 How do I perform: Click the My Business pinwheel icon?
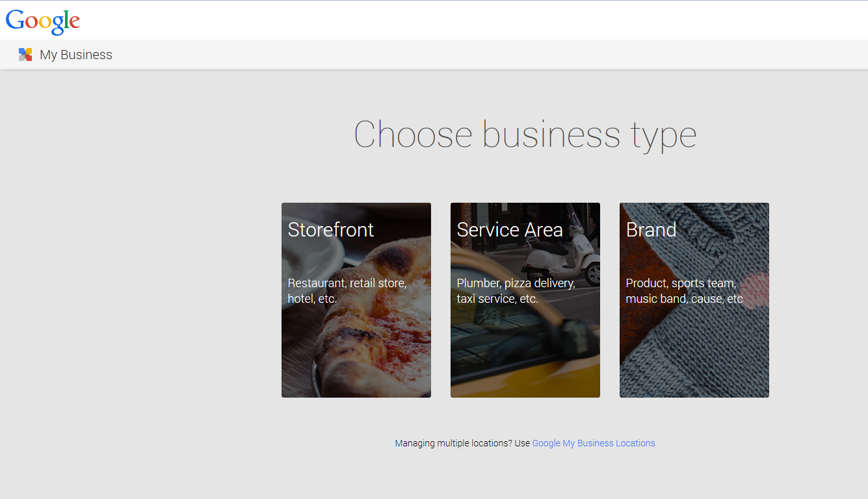(25, 55)
